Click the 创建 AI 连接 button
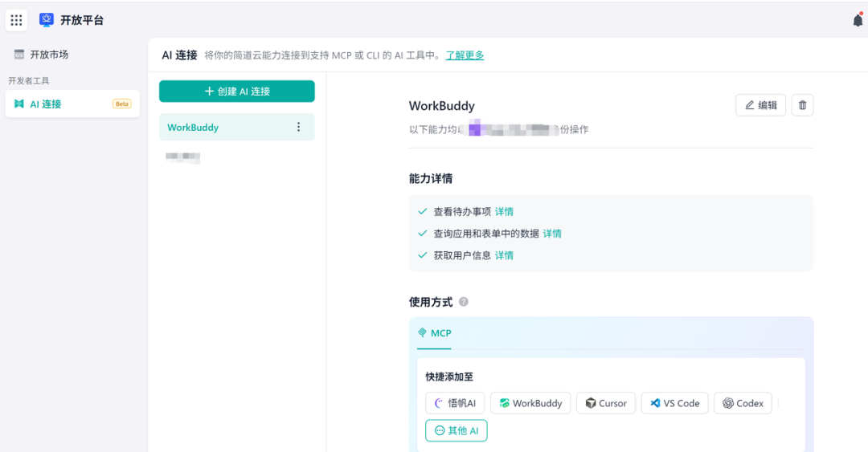This screenshot has width=868, height=452. [x=237, y=92]
